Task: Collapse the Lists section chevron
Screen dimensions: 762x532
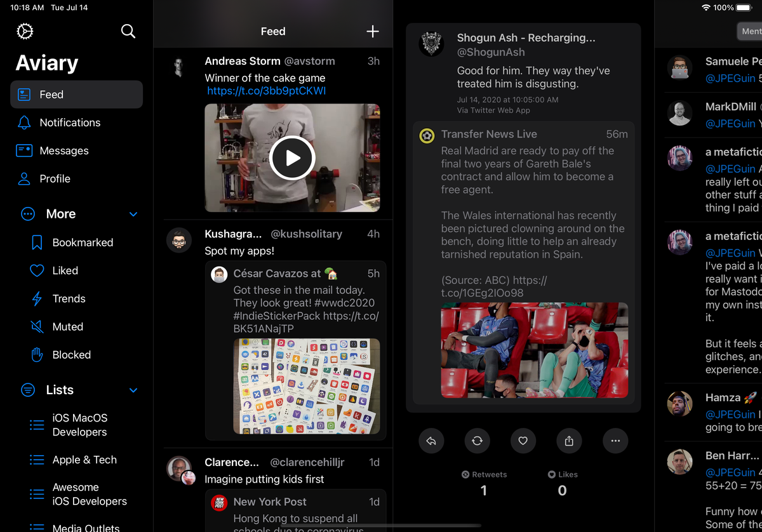Action: coord(133,390)
